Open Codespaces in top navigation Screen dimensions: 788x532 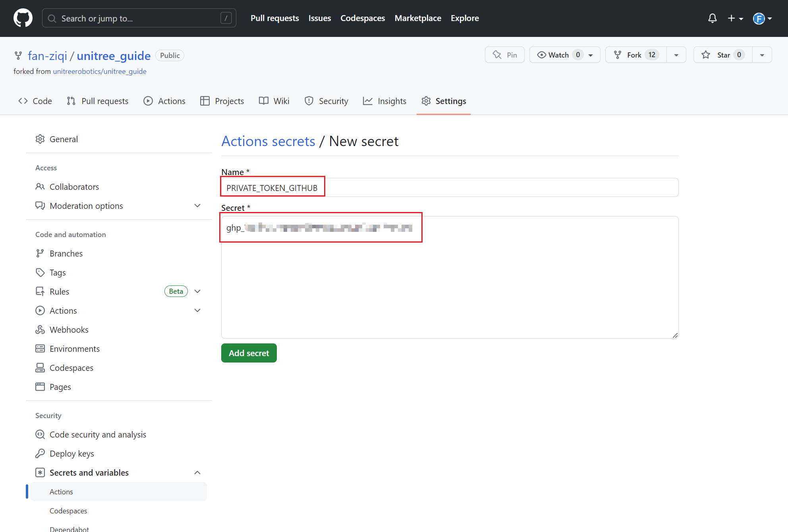tap(362, 18)
